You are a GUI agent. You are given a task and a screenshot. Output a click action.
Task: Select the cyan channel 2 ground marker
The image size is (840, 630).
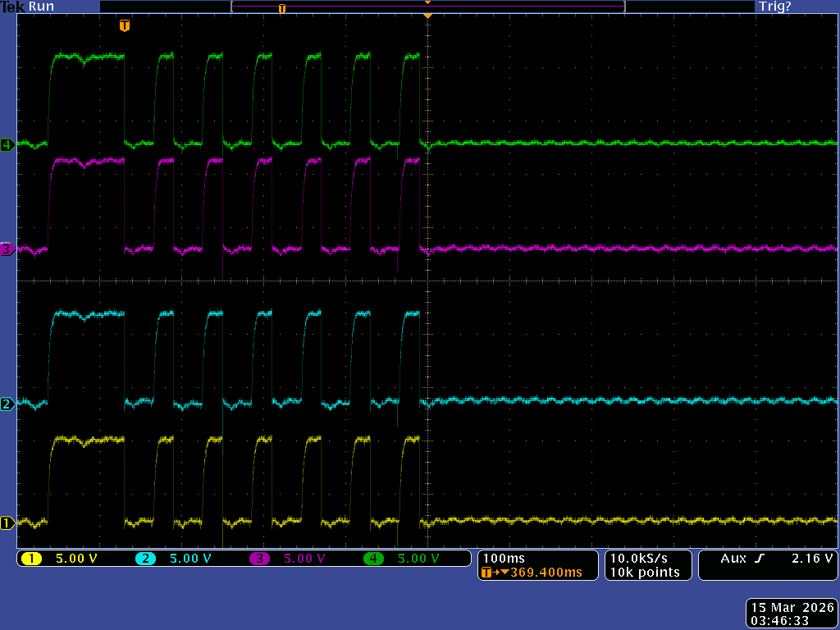tap(7, 404)
